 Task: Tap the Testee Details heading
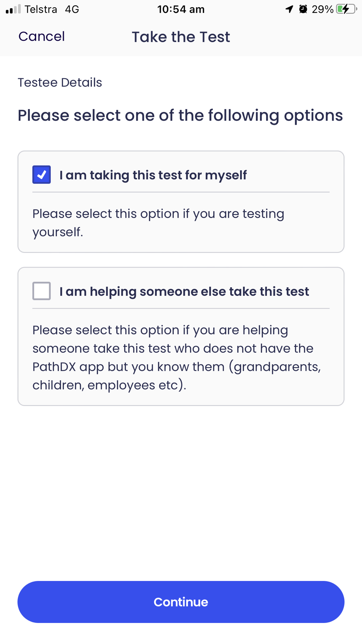(60, 83)
